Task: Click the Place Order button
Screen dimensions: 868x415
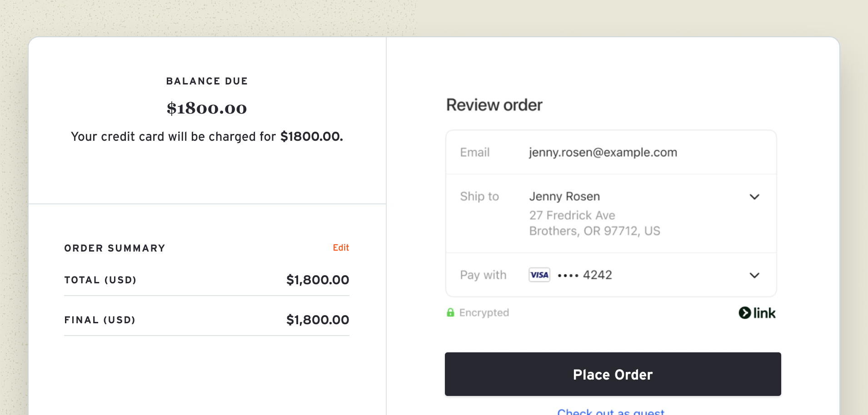Action: (613, 374)
